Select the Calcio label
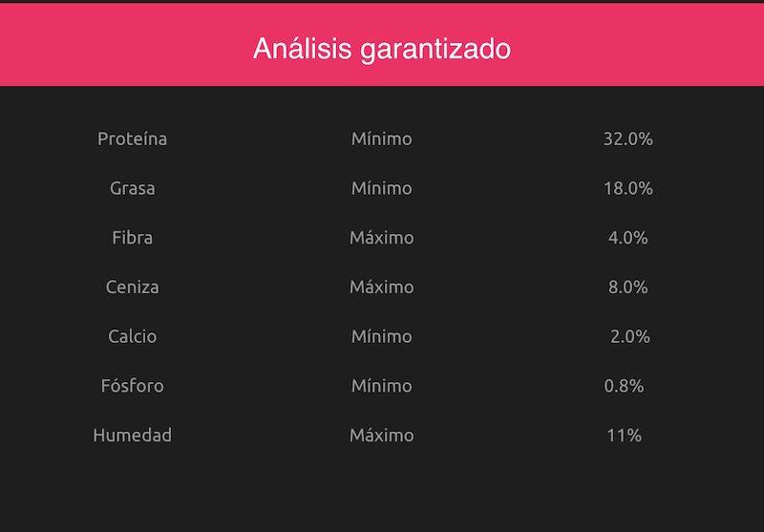The width and height of the screenshot is (764, 532). (132, 336)
